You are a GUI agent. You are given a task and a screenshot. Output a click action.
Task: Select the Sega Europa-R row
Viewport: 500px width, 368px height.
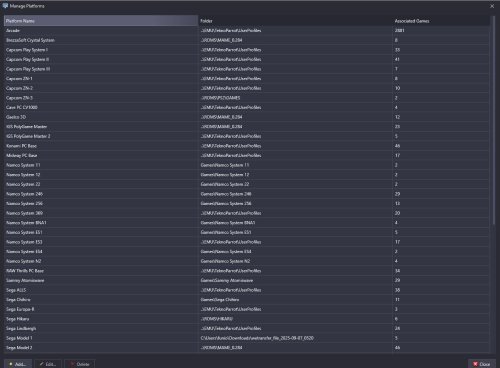(246, 309)
